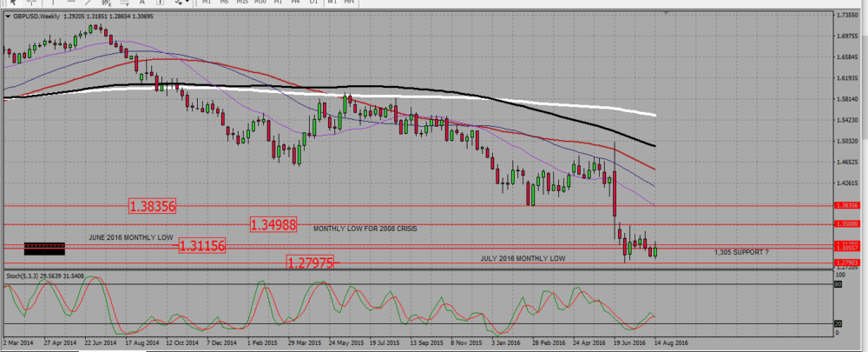The width and height of the screenshot is (868, 352).
Task: Select the 'MONTHLY LOW FOR 2008 CRISIS' text
Action: 365,229
